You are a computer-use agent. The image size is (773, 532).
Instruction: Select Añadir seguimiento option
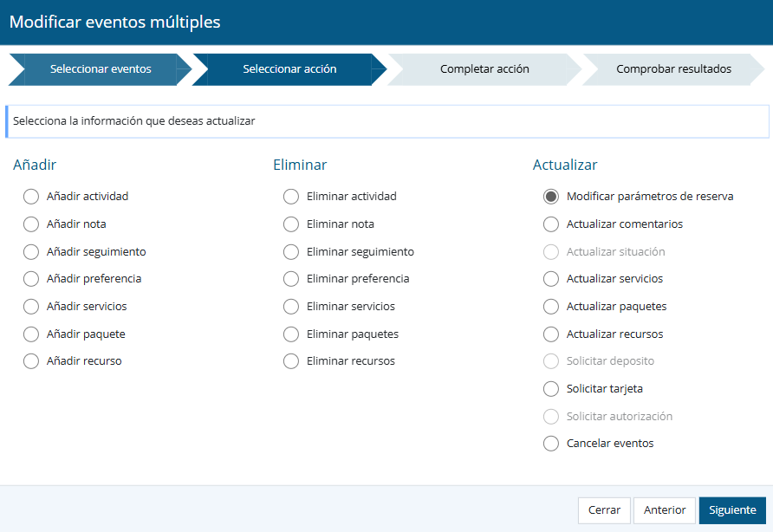coord(31,252)
